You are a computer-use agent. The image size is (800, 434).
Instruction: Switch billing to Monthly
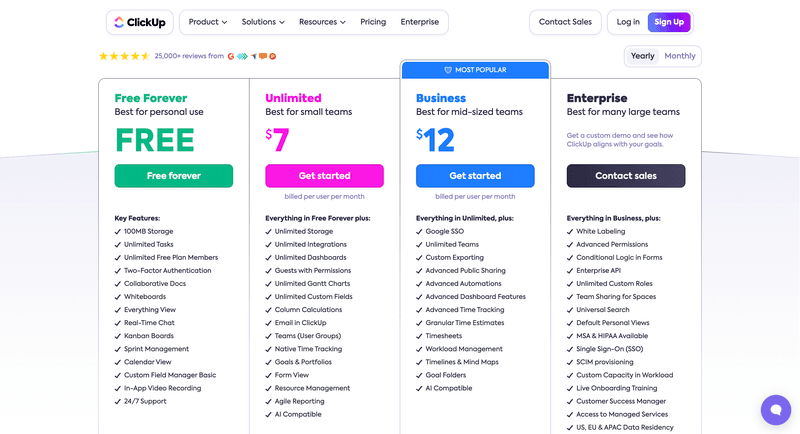680,56
